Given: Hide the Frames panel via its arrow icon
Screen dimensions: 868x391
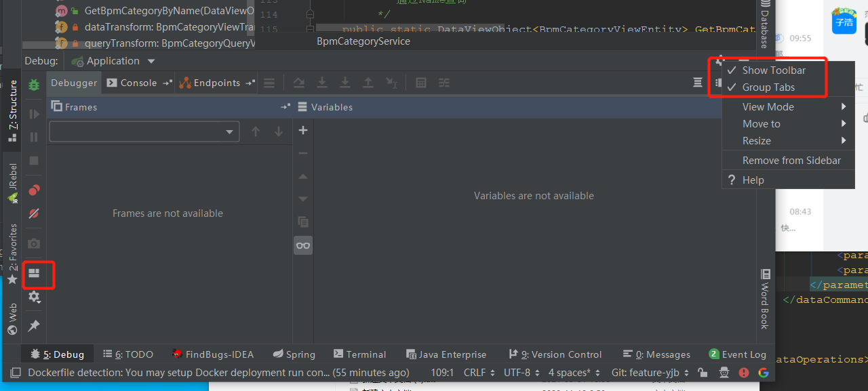Looking at the screenshot, I should (x=285, y=107).
